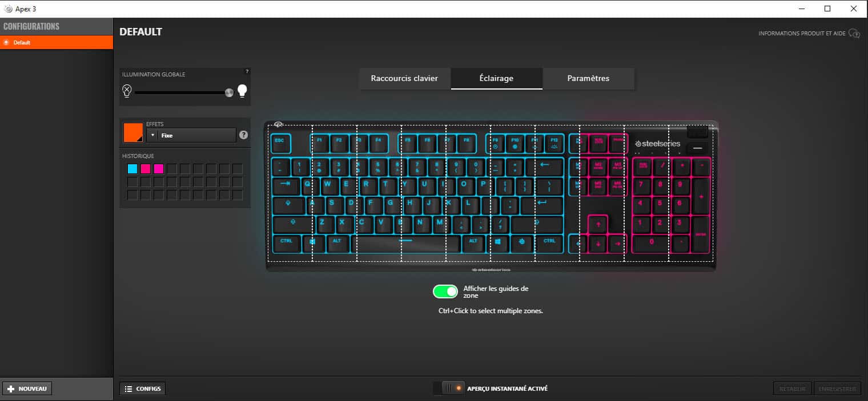Select the cyan history color swatch
868x401 pixels.
[132, 169]
